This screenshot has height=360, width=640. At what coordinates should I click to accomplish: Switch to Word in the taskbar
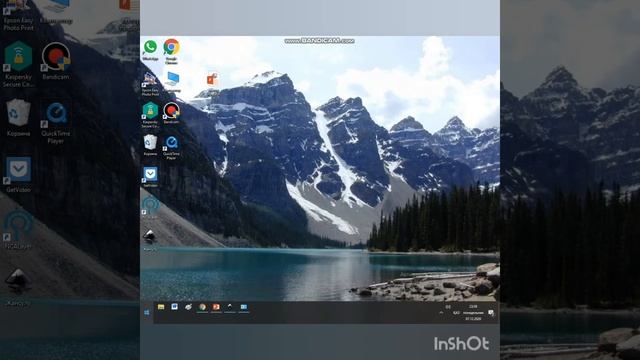click(x=175, y=307)
